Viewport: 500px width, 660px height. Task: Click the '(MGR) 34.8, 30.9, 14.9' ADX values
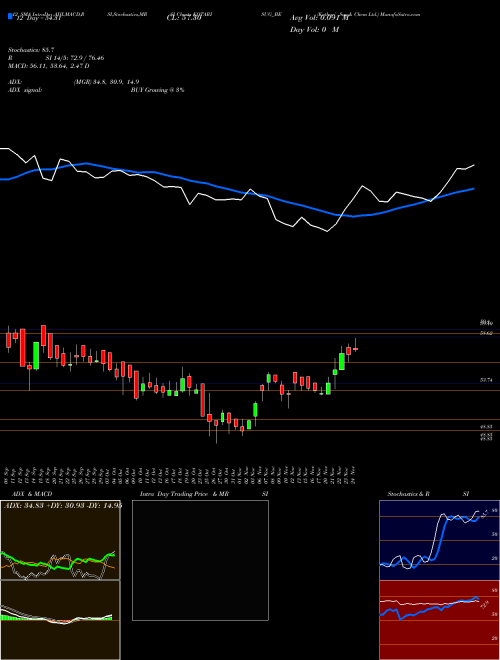(x=106, y=82)
